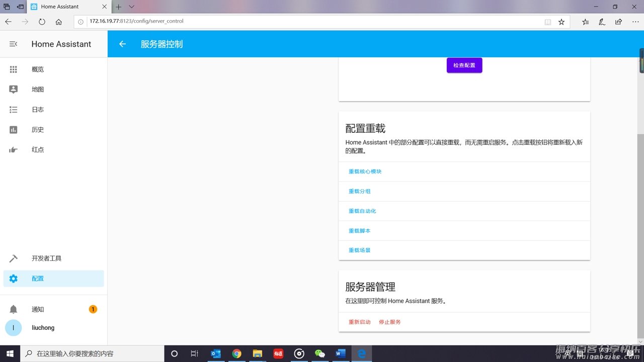This screenshot has height=362, width=644.
Task: Open the red app icon on taskbar
Action: 278,353
